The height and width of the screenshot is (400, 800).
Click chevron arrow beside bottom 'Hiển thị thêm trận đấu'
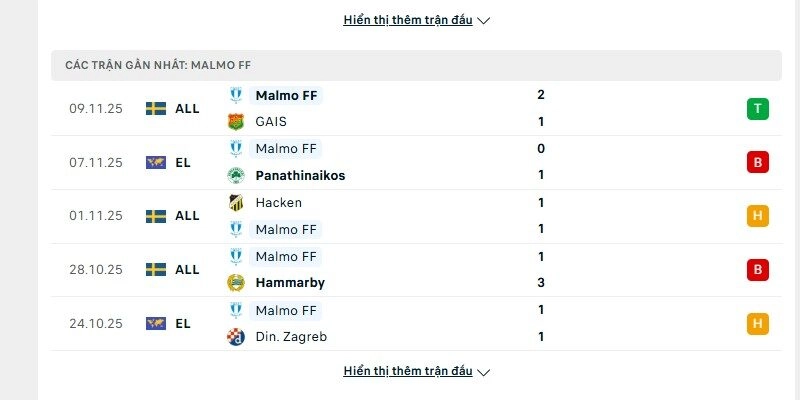pos(484,372)
